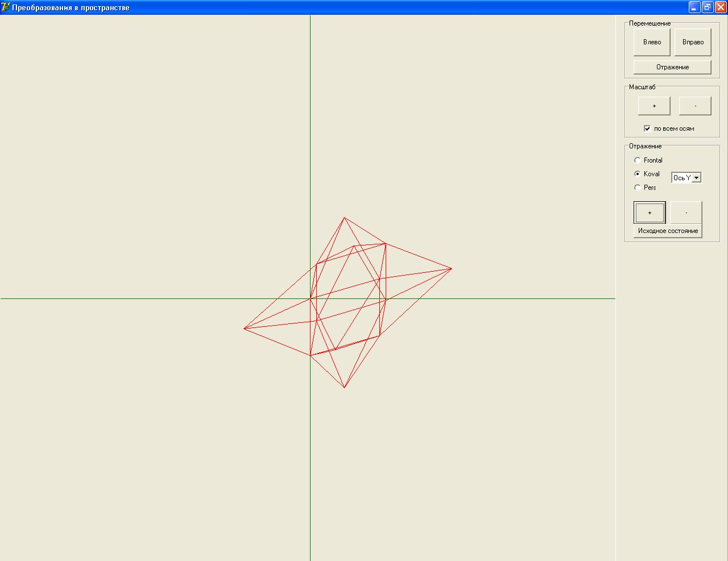This screenshot has width=728, height=561.
Task: Increase scale with Масштаб plus button
Action: (x=654, y=106)
